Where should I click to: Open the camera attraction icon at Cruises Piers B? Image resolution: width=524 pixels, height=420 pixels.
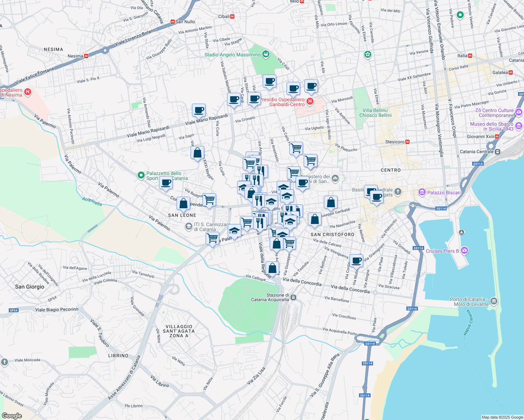coord(464,251)
